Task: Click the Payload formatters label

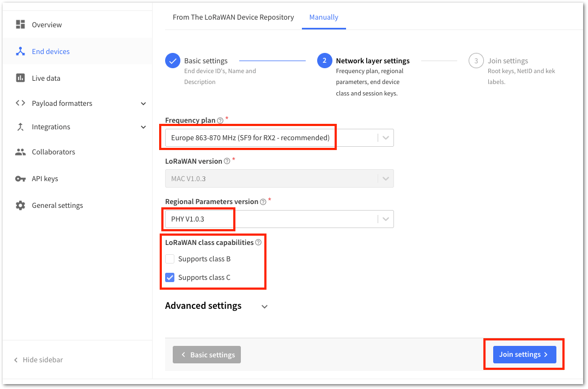Action: click(62, 103)
